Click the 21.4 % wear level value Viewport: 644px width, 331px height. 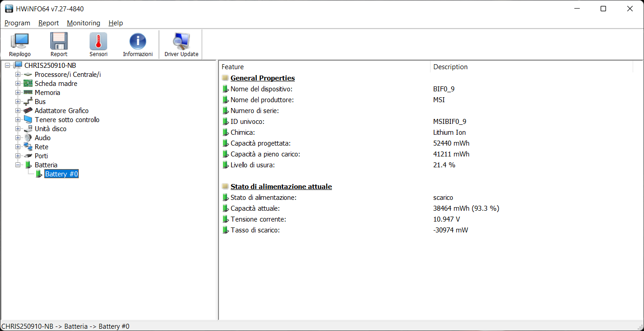coord(444,165)
